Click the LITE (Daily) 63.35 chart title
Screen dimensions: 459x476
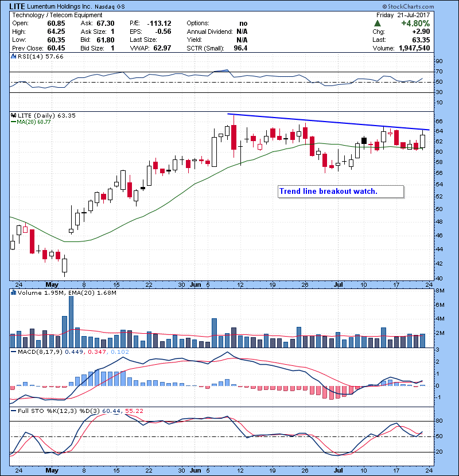(x=46, y=115)
